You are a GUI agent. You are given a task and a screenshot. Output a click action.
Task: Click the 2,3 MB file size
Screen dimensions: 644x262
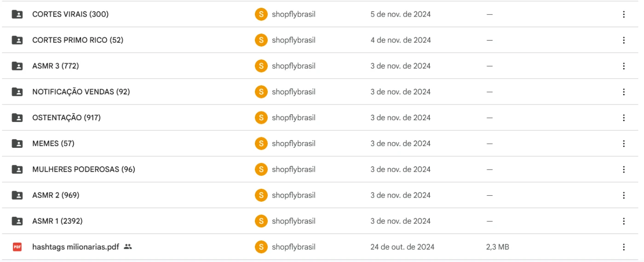(497, 247)
